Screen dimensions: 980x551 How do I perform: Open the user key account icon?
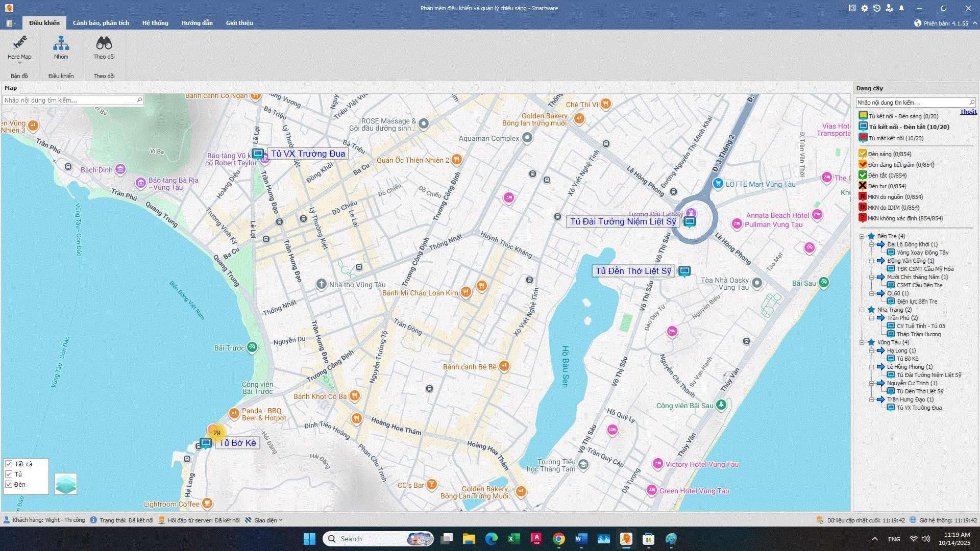coord(889,8)
